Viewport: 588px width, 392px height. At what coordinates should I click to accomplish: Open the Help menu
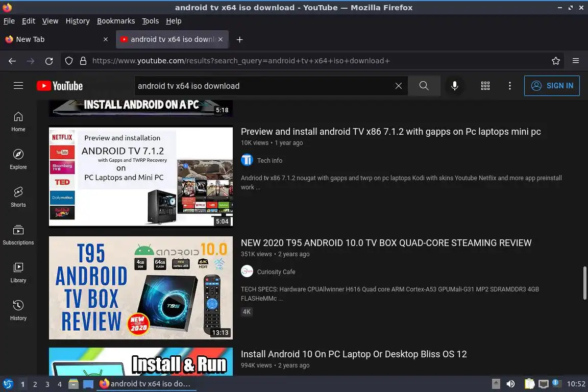[174, 21]
